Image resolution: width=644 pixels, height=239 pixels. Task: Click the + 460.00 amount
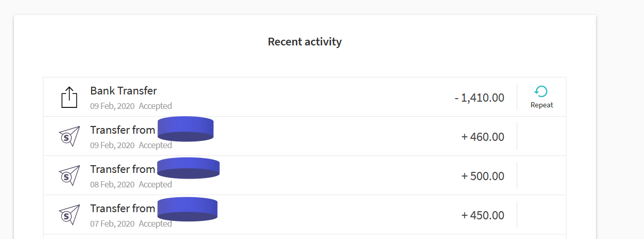pyautogui.click(x=483, y=137)
